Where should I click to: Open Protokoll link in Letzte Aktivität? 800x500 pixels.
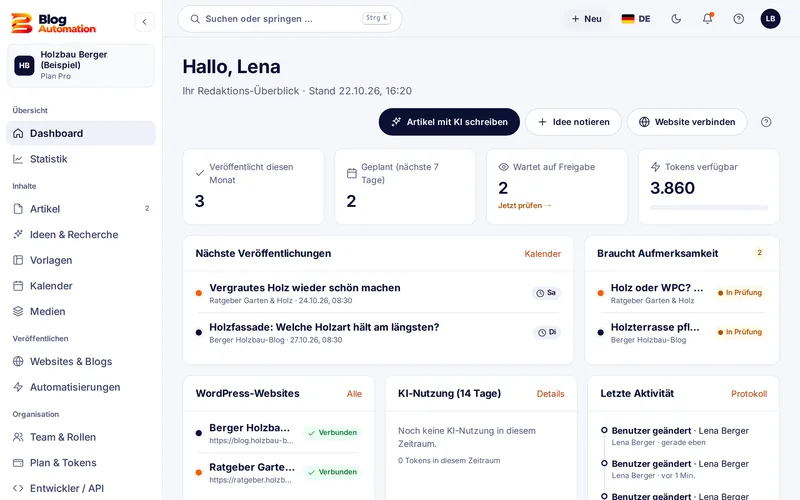(x=749, y=394)
